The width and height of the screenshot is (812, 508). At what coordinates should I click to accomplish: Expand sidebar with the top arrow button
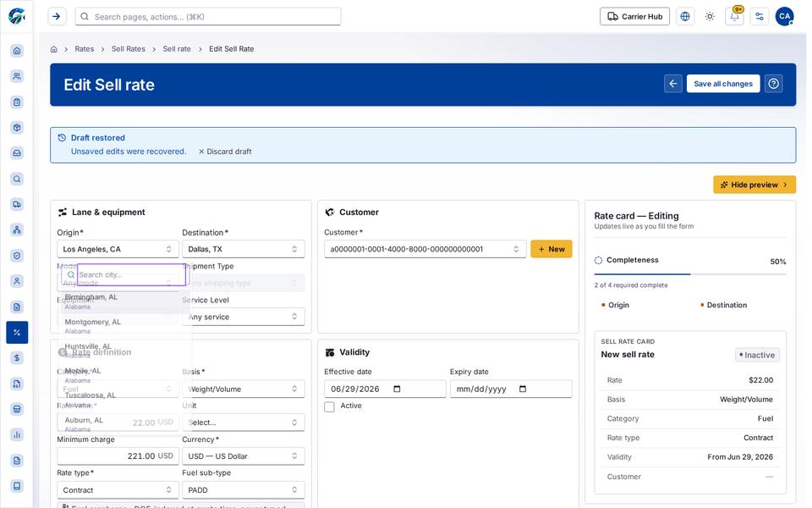(57, 17)
